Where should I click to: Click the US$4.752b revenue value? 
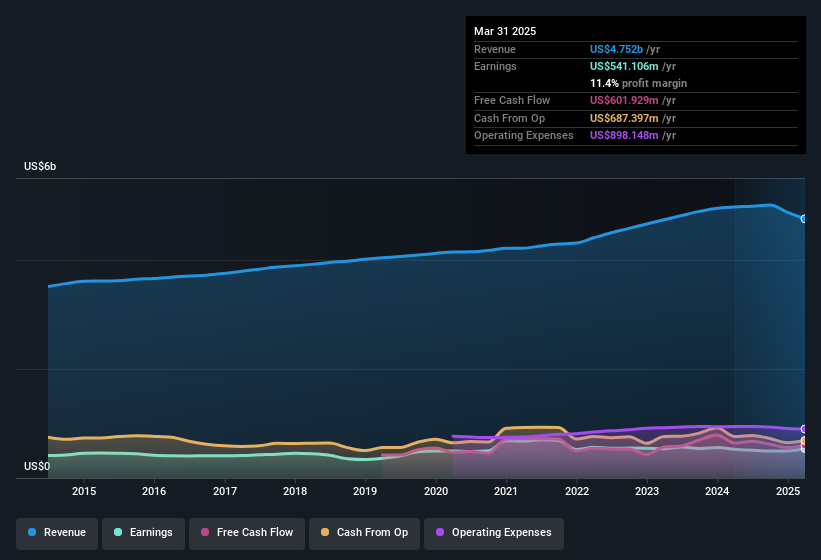[x=616, y=49]
